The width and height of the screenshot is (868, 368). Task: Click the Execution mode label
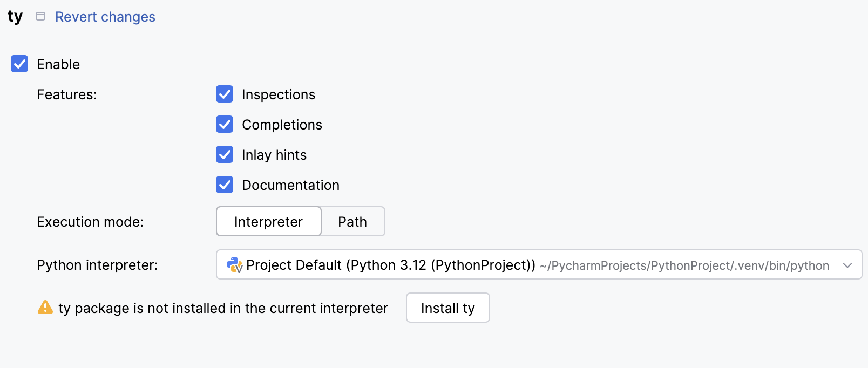(x=90, y=222)
